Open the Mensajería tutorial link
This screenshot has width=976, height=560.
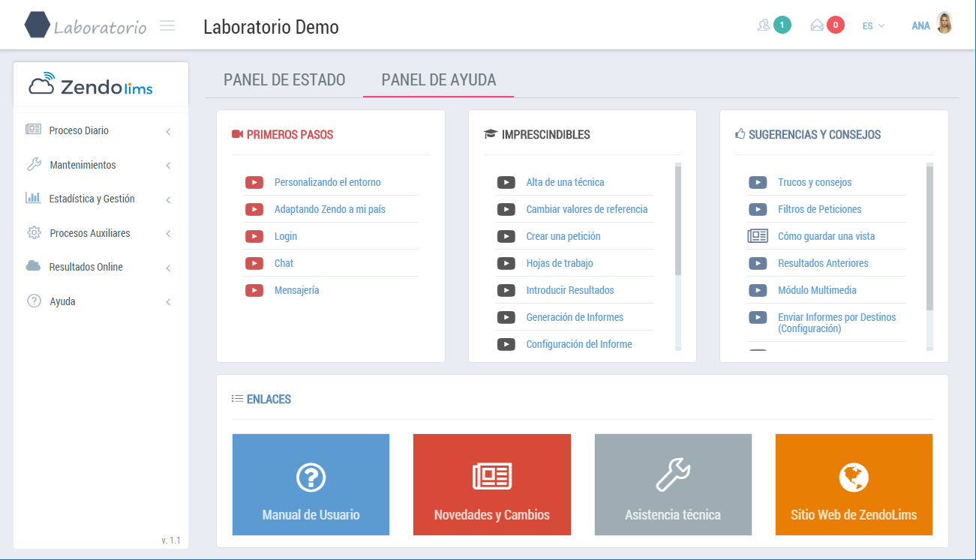pos(296,290)
